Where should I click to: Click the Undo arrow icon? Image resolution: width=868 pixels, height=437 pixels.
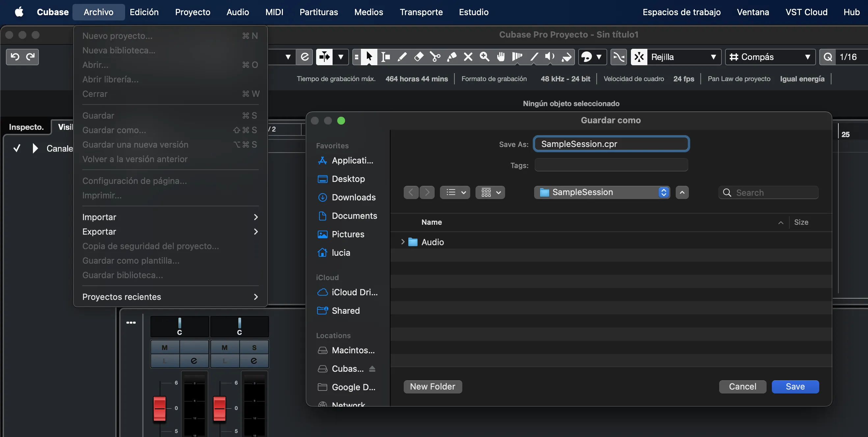click(15, 57)
